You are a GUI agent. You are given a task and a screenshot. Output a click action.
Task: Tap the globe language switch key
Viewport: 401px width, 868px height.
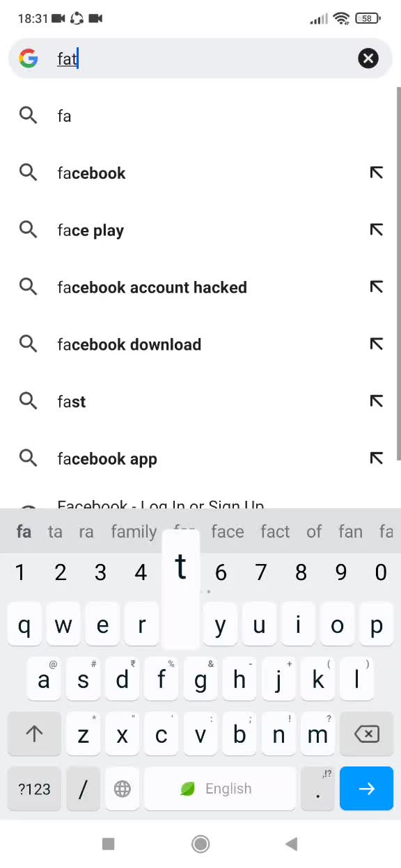122,789
